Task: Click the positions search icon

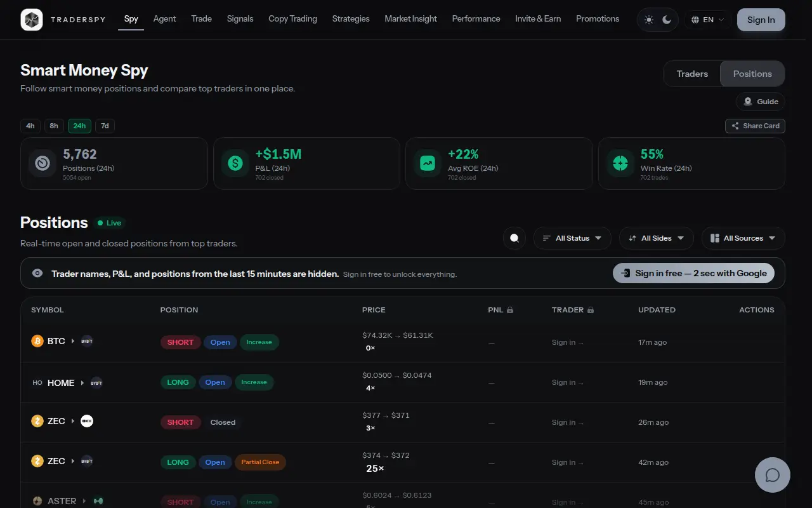Action: [x=514, y=238]
